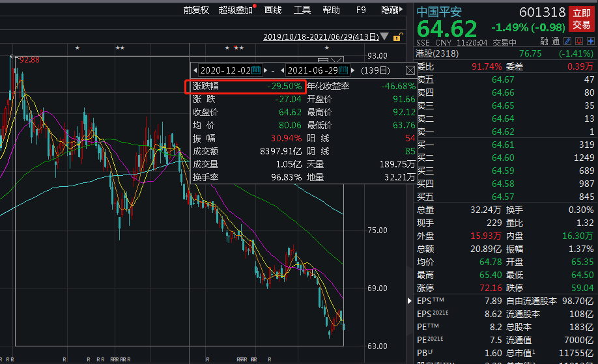Click the 换手率 value 96.83%
598x364 pixels.
click(x=286, y=177)
